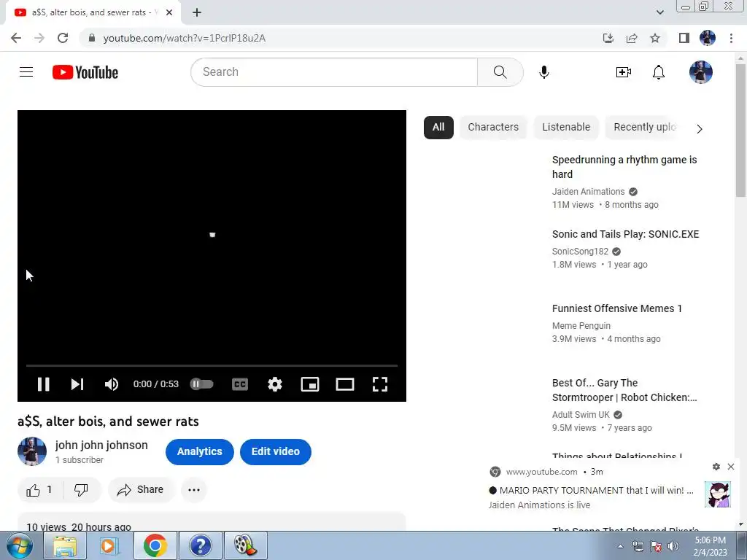747x560 pixels.
Task: Go forward in browser history
Action: pyautogui.click(x=39, y=38)
